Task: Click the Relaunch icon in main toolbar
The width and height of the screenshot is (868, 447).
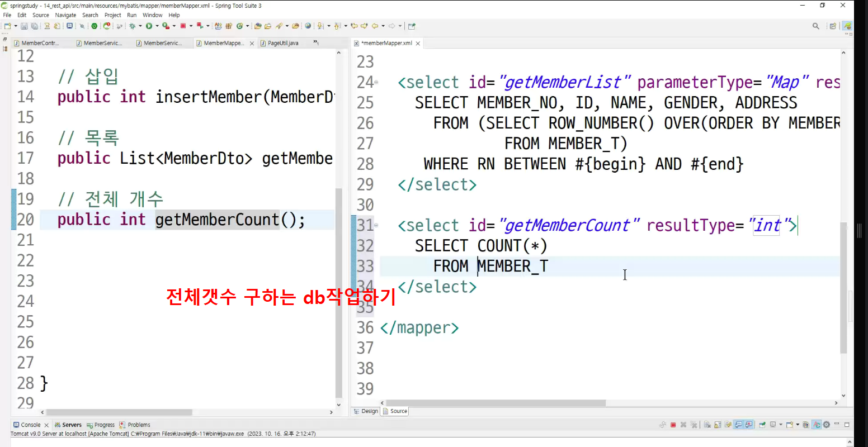Action: pyautogui.click(x=200, y=26)
